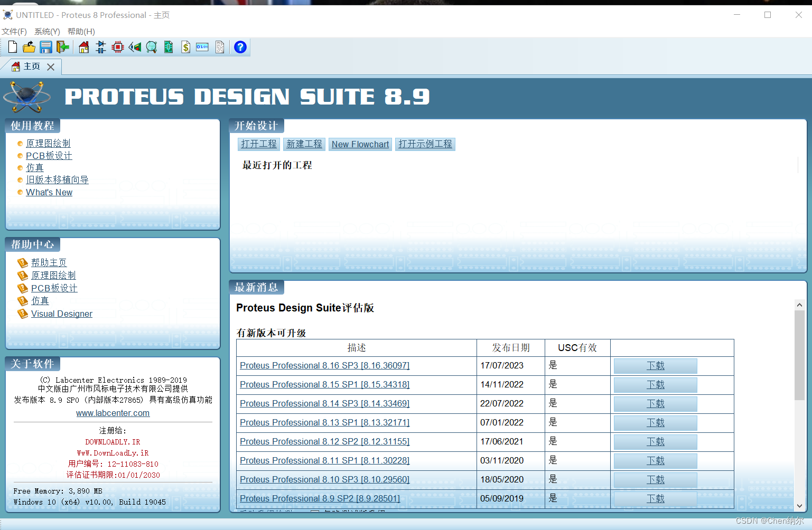Open Proteus Professional 8.13 SP1 link
The width and height of the screenshot is (812, 530).
tap(325, 422)
